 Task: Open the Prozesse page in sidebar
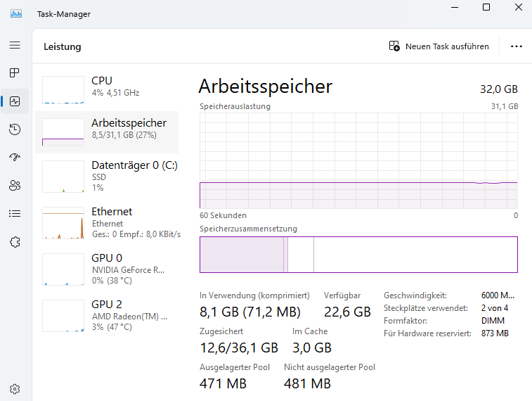(15, 73)
